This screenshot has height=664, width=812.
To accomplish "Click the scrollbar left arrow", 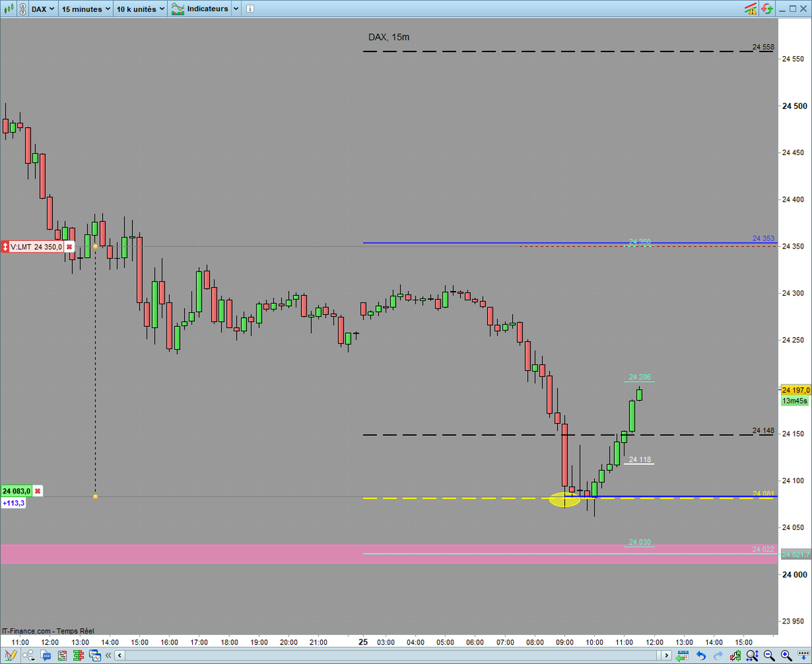I will [x=120, y=655].
